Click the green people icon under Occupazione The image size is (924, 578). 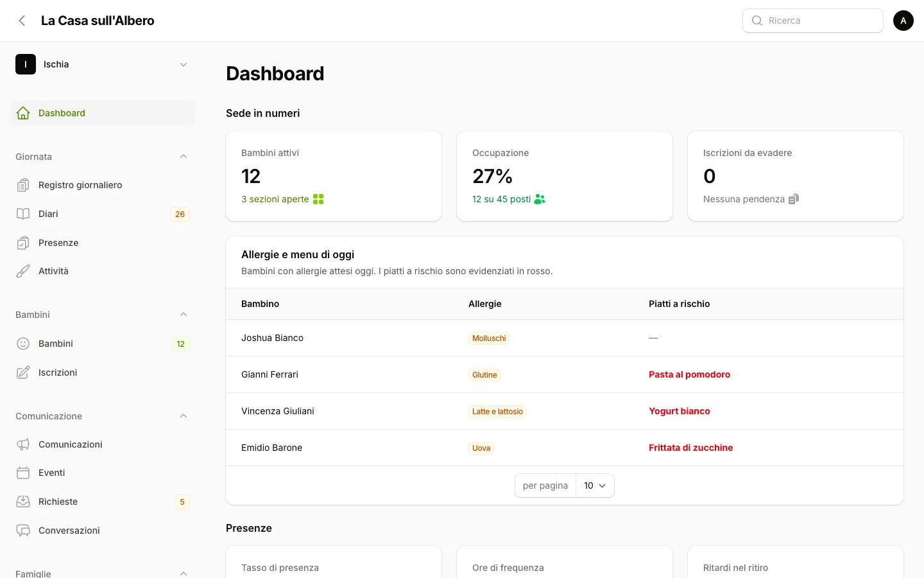pos(540,199)
